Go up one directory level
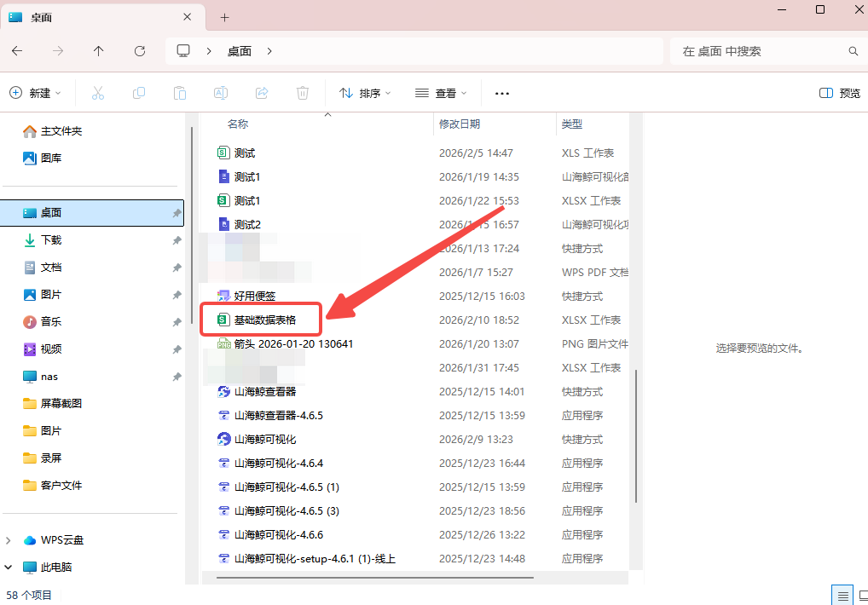This screenshot has height=605, width=868. [99, 51]
